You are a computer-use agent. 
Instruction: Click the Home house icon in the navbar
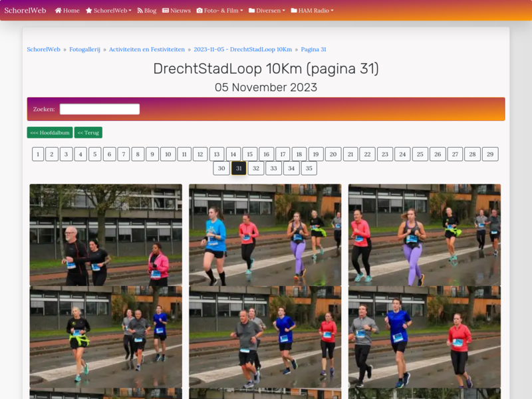click(x=58, y=11)
